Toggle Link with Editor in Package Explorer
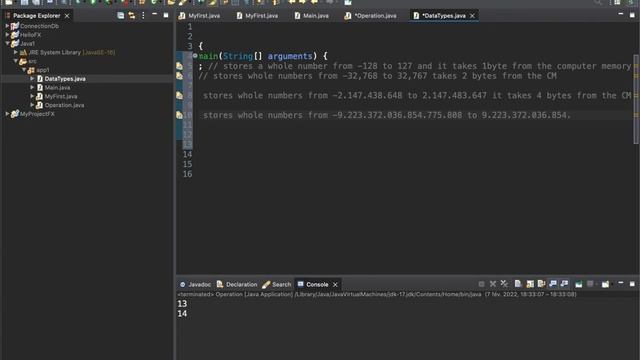 131,16
